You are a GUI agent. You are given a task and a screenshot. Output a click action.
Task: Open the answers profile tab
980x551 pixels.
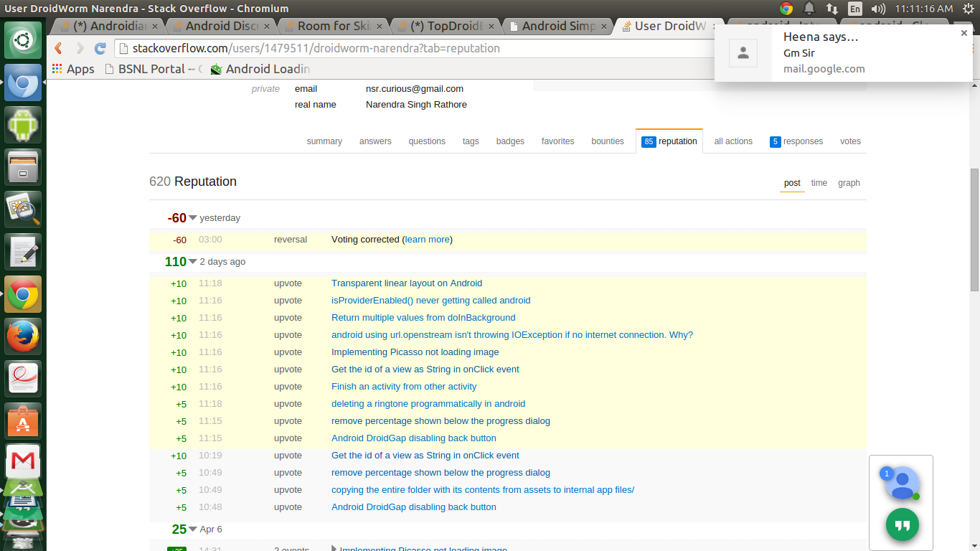click(375, 141)
